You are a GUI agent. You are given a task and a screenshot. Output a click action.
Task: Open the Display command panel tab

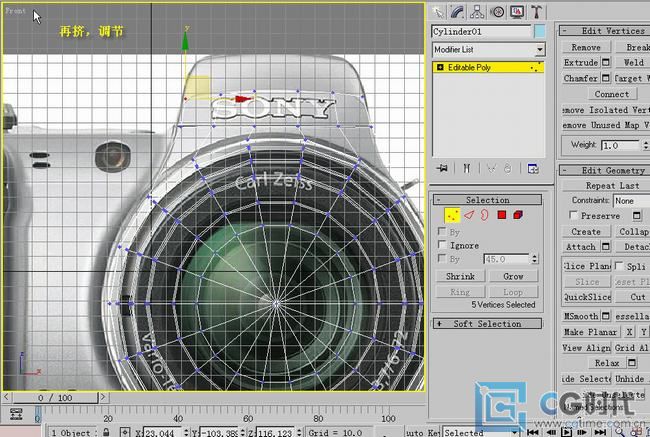click(x=517, y=12)
